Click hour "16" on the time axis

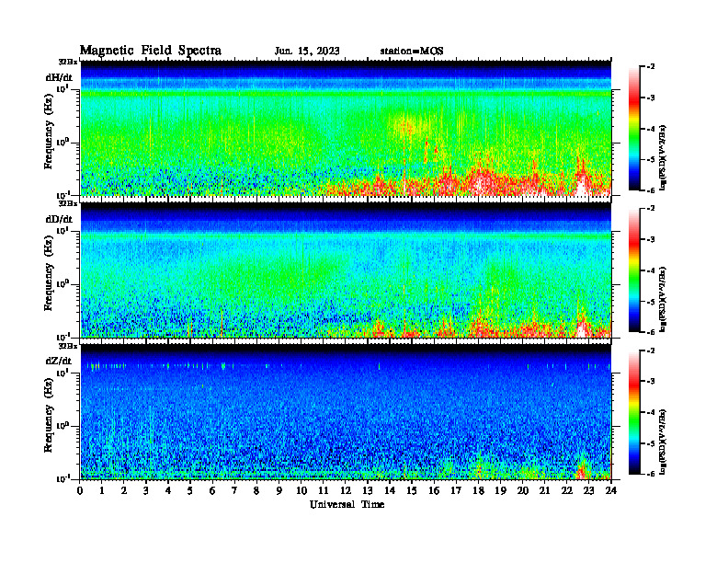pyautogui.click(x=434, y=490)
